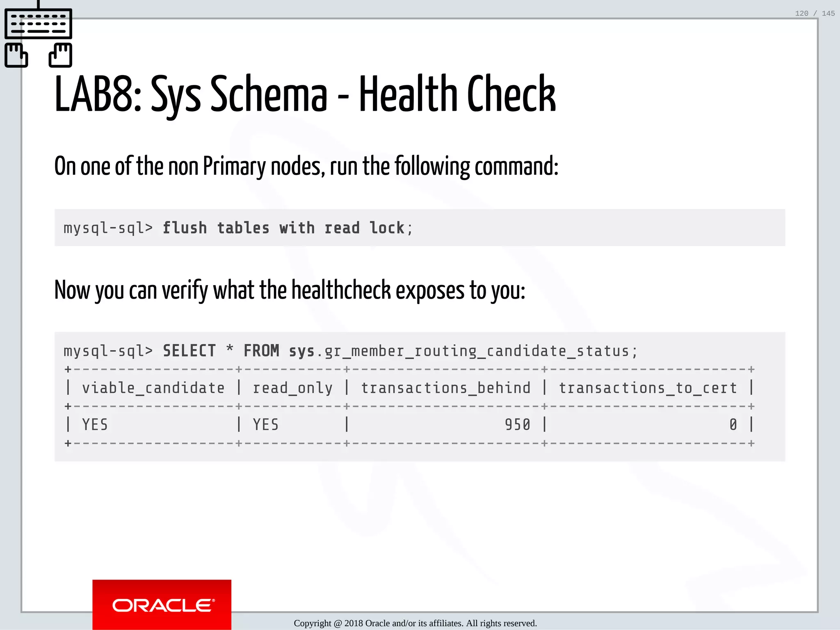Screen dimensions: 840x630
Task: Click the Oracle logo
Action: (162, 605)
